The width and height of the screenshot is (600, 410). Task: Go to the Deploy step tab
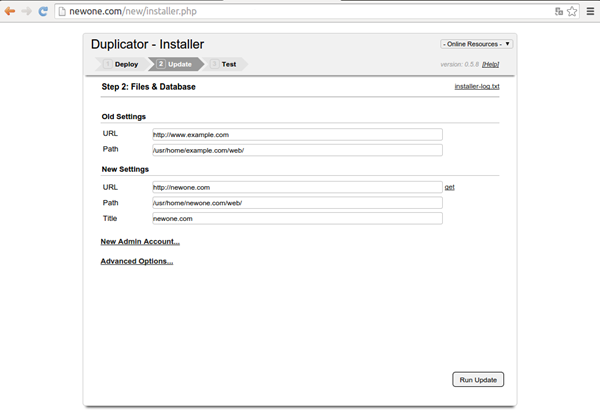pyautogui.click(x=121, y=64)
